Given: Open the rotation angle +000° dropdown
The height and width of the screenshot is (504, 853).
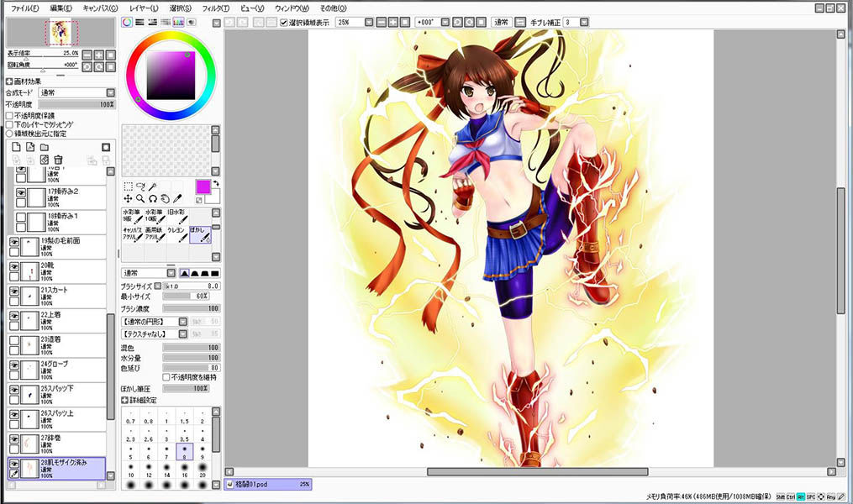Looking at the screenshot, I should click(x=445, y=23).
